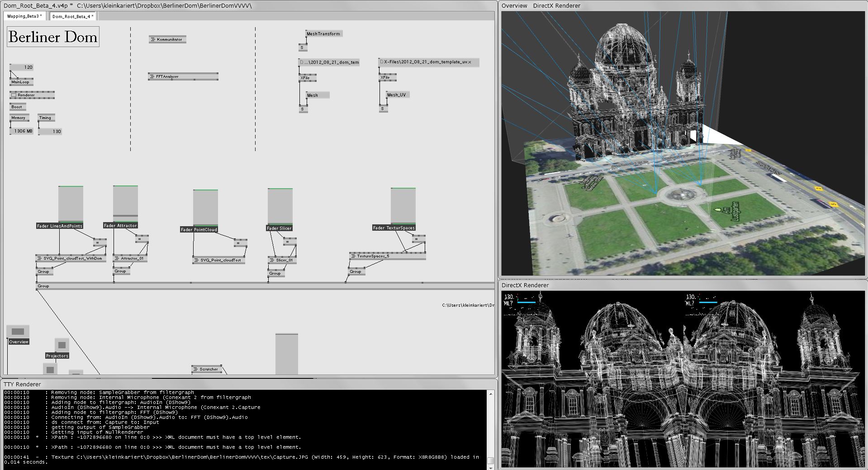Toggle the Projectors switch box

coord(62,345)
